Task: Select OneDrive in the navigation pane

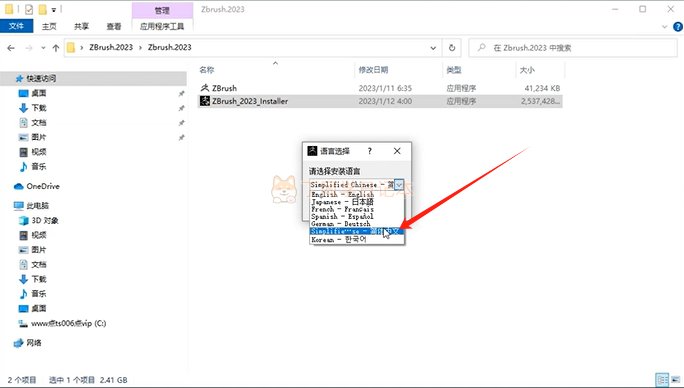Action: click(x=43, y=186)
